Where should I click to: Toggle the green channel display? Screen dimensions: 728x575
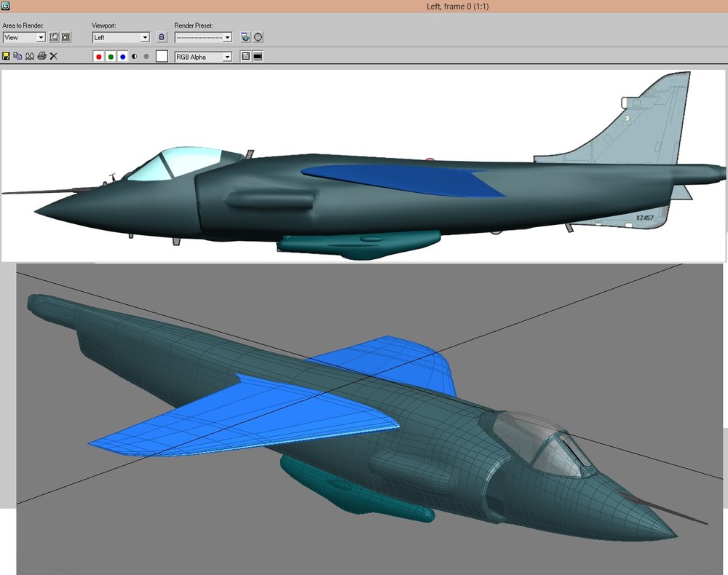pos(111,57)
